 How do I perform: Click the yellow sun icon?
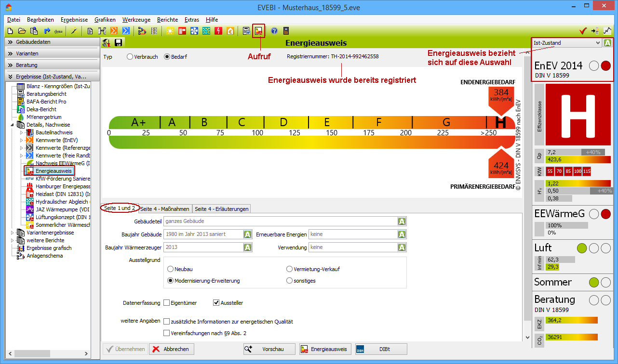click(x=170, y=31)
